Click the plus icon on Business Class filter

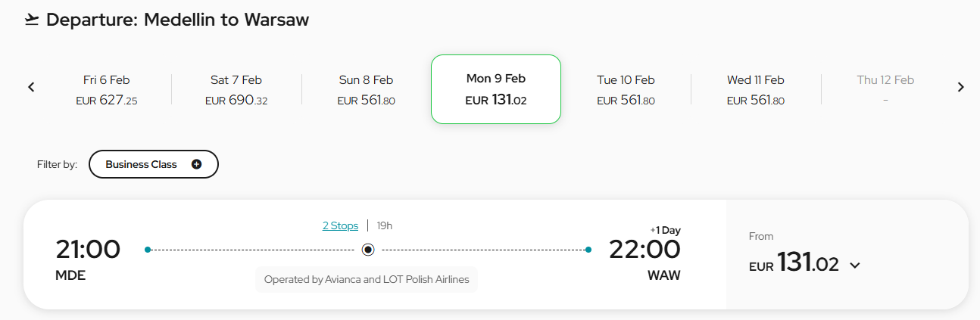pyautogui.click(x=197, y=164)
